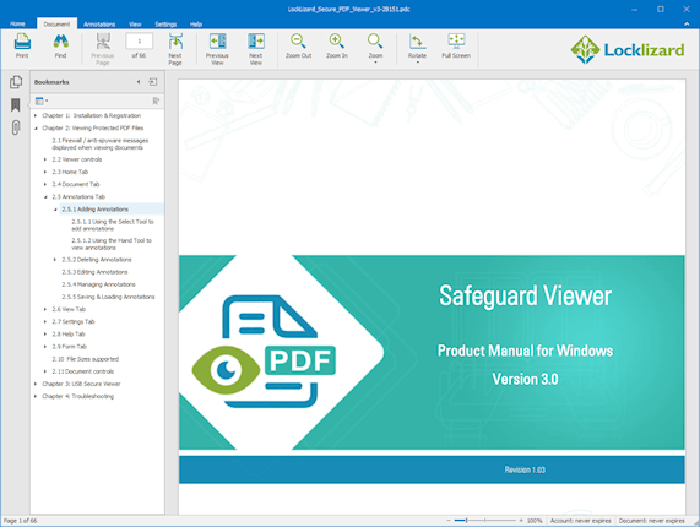700x527 pixels.
Task: Expand 2.11 Document controls bookmark
Action: (x=45, y=372)
